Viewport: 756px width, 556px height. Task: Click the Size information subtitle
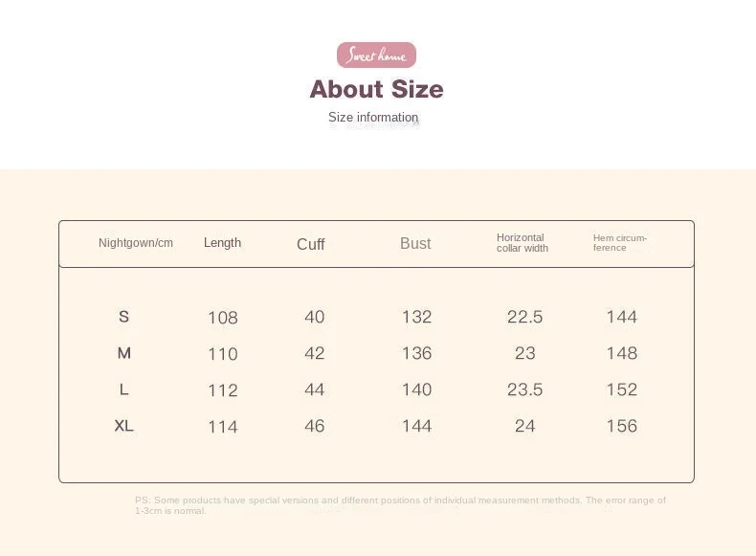pyautogui.click(x=373, y=118)
